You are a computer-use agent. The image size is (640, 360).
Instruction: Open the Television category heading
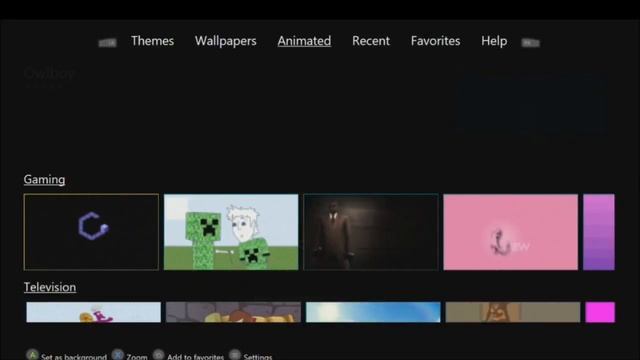click(50, 287)
